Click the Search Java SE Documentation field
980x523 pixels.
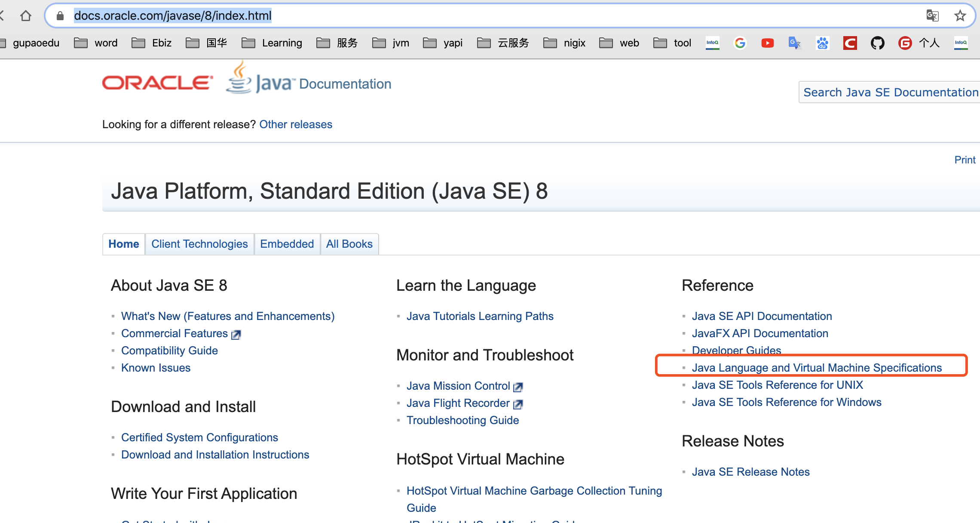[x=889, y=92]
